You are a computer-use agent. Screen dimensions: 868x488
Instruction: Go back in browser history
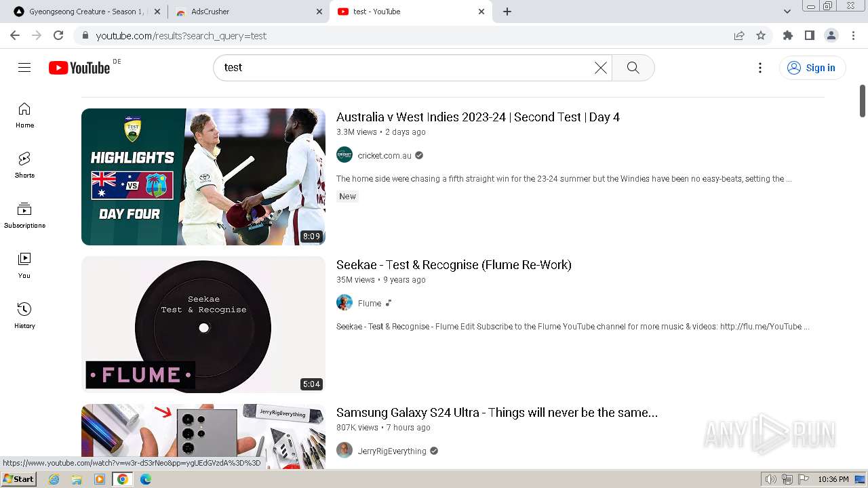[x=15, y=35]
